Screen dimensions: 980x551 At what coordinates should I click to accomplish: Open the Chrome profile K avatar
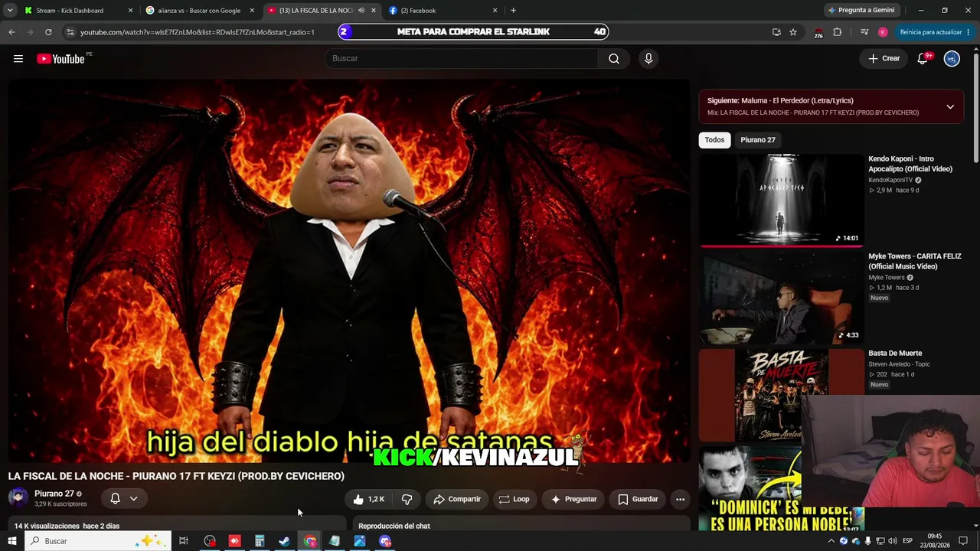tap(883, 32)
